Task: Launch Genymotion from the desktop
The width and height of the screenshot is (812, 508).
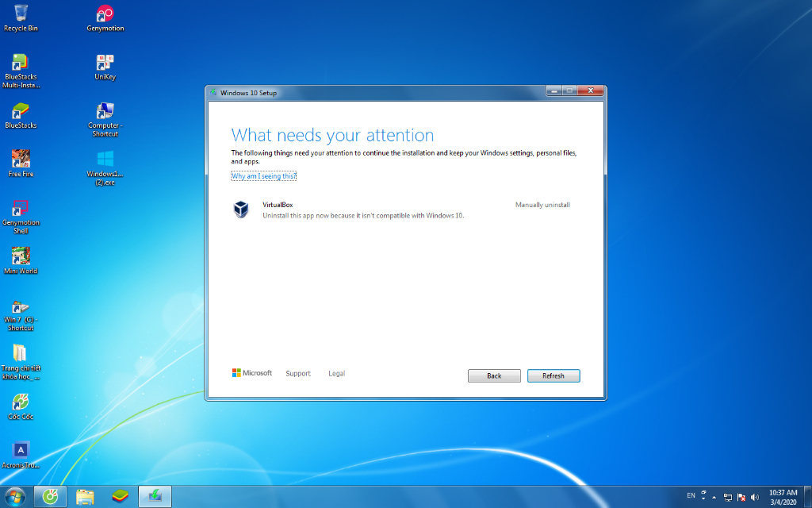Action: pyautogui.click(x=105, y=18)
